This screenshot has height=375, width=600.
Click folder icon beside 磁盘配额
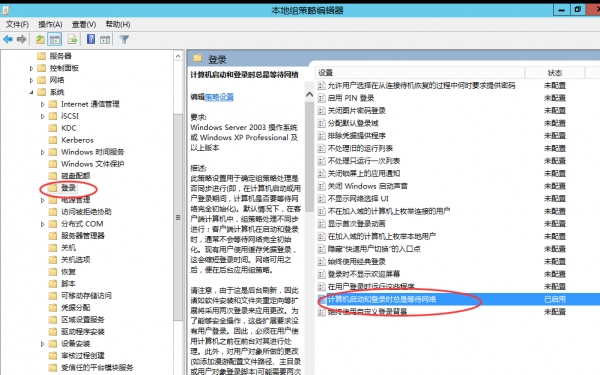click(x=53, y=176)
